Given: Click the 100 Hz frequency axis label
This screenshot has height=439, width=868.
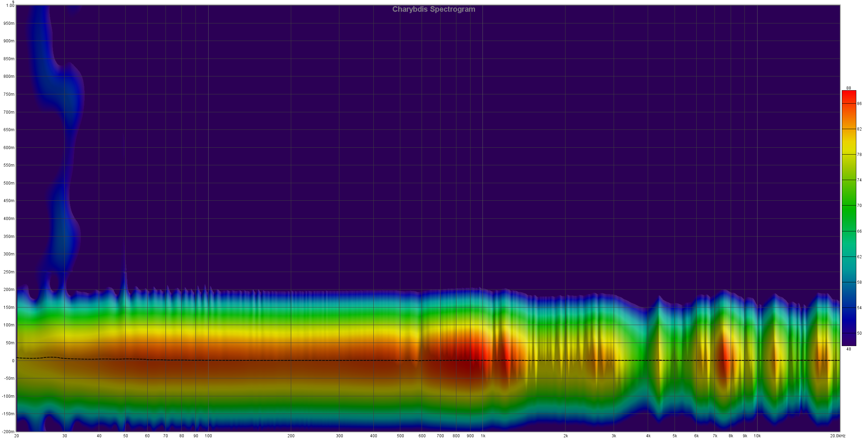Looking at the screenshot, I should point(208,436).
